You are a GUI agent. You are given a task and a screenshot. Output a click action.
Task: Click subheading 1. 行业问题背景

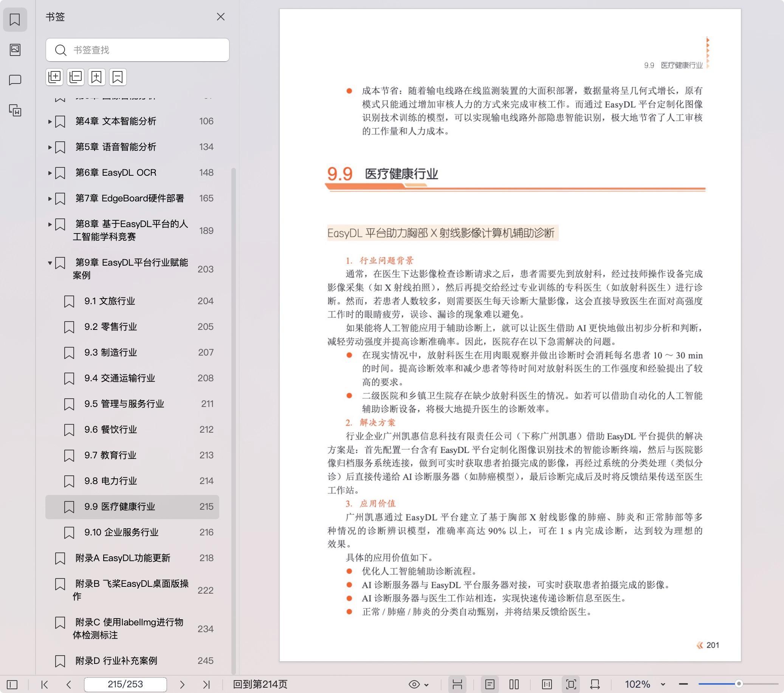[380, 261]
